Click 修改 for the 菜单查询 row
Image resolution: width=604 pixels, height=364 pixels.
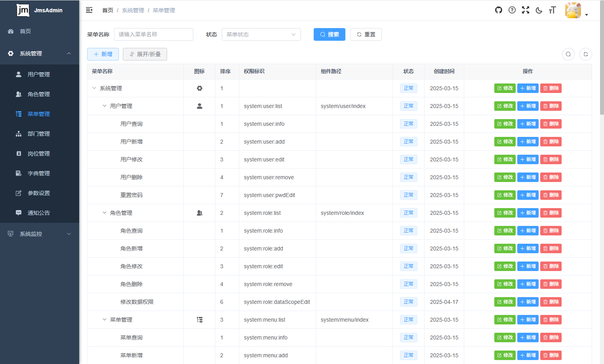click(x=505, y=337)
